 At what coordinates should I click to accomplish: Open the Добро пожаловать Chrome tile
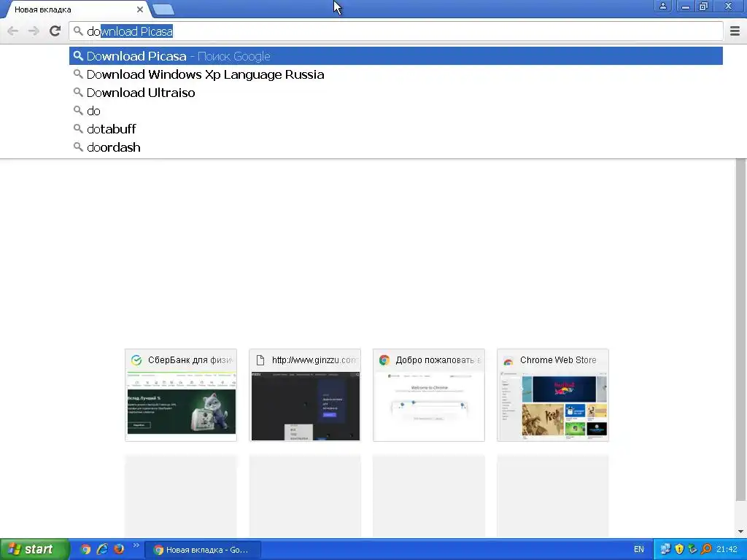coord(429,395)
